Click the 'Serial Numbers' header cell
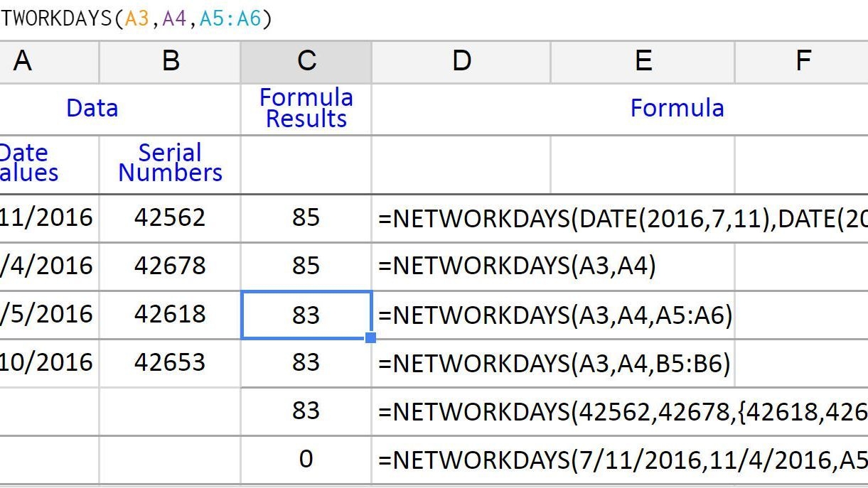868x488 pixels. (170, 163)
